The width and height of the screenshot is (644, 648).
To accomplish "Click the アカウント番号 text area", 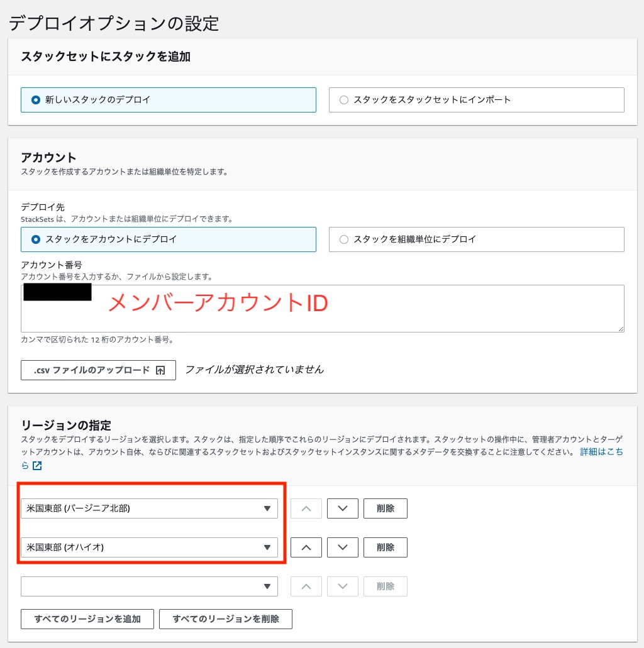I will tap(323, 309).
